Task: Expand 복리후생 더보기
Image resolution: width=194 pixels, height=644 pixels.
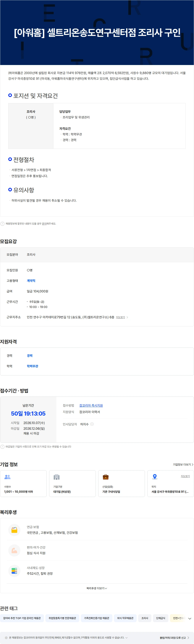Action: [x=97, y=588]
